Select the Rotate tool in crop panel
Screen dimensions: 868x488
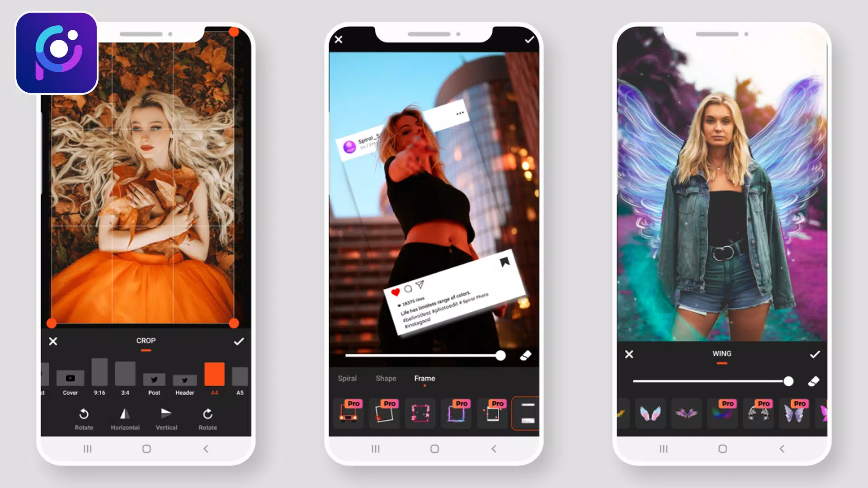(x=84, y=418)
